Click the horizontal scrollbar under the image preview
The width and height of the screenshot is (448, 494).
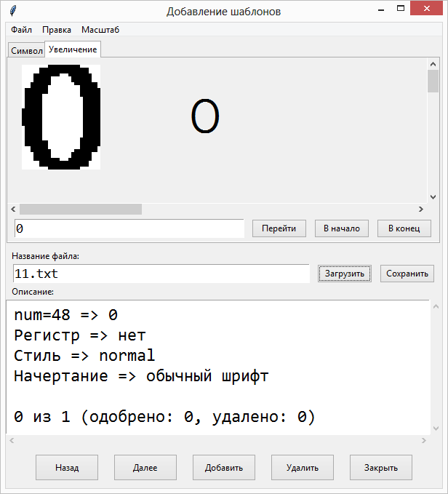coord(80,210)
